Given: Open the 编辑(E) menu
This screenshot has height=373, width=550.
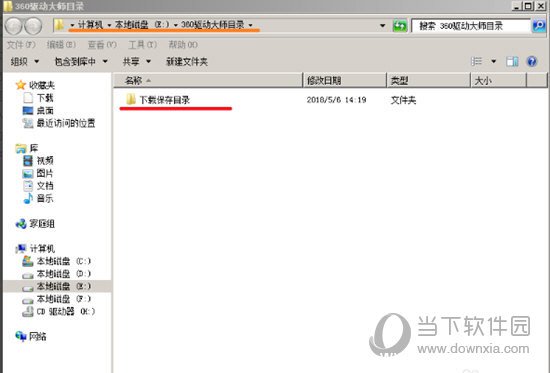Looking at the screenshot, I should (61, 45).
